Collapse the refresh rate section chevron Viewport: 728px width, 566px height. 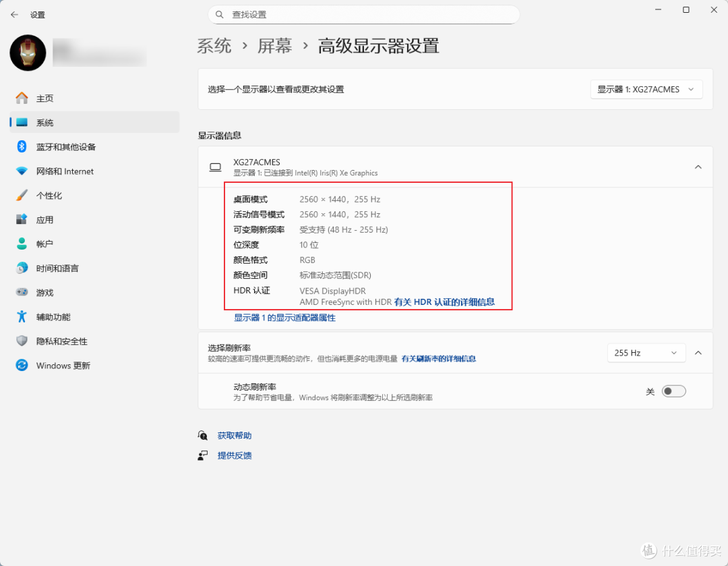(x=698, y=353)
